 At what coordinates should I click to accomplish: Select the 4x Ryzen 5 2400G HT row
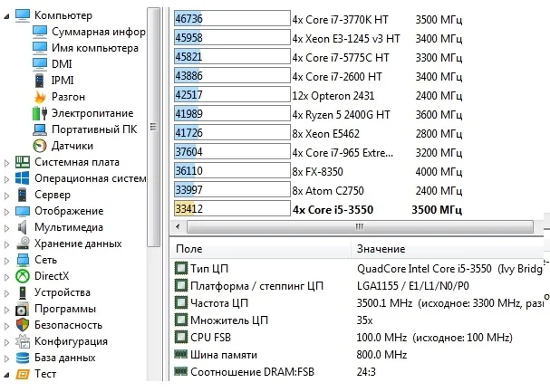[x=318, y=114]
